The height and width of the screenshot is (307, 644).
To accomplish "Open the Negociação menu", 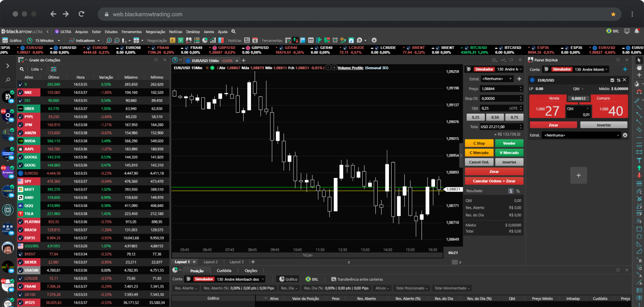I will 155,32.
